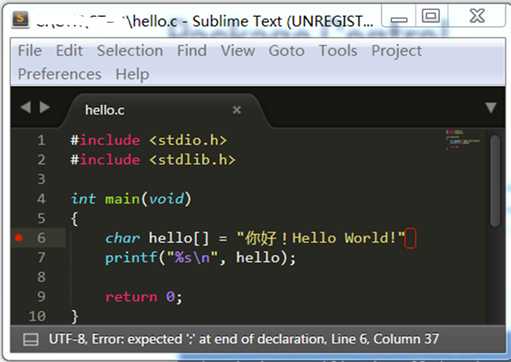This screenshot has height=362, width=511.
Task: Minimize the Sublime Text window
Action: click(399, 17)
